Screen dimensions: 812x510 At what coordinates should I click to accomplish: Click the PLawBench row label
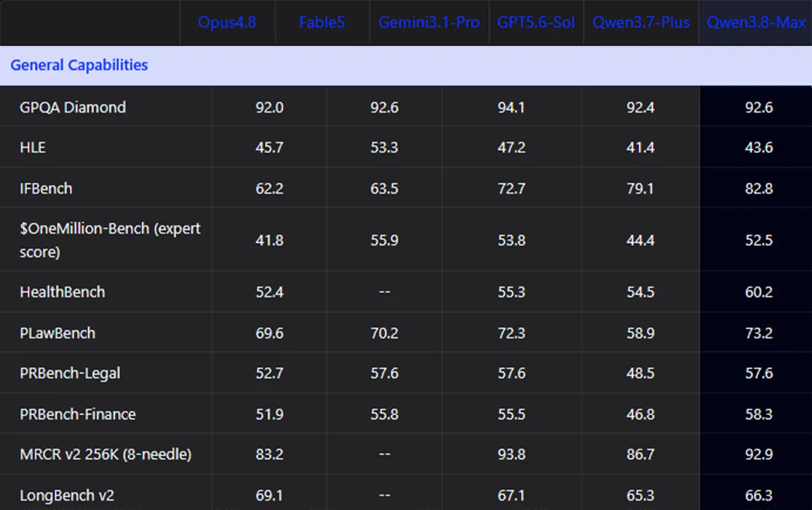58,333
